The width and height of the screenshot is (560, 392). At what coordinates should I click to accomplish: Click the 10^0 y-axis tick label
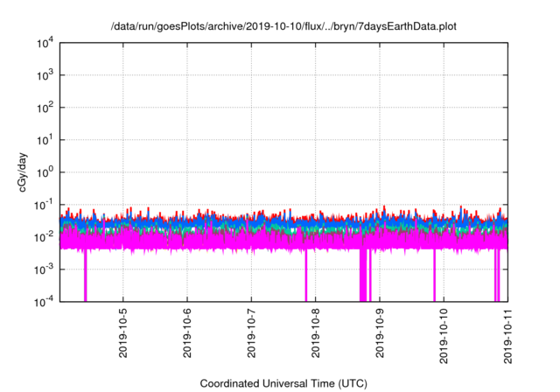[45, 172]
